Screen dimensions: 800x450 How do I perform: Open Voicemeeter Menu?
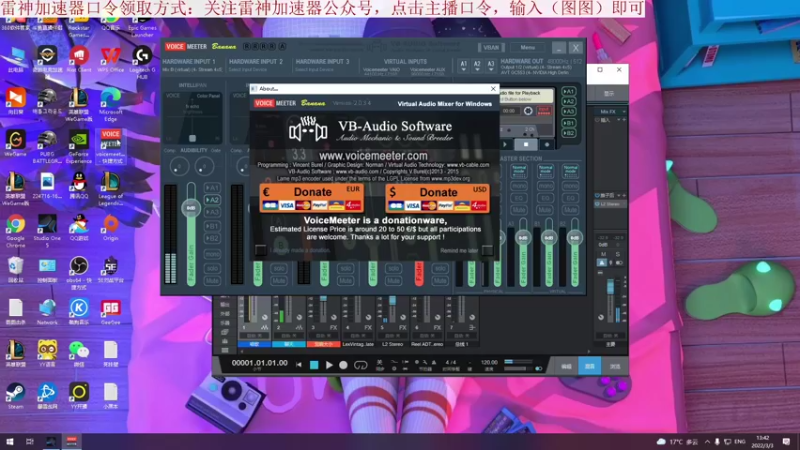tap(528, 47)
